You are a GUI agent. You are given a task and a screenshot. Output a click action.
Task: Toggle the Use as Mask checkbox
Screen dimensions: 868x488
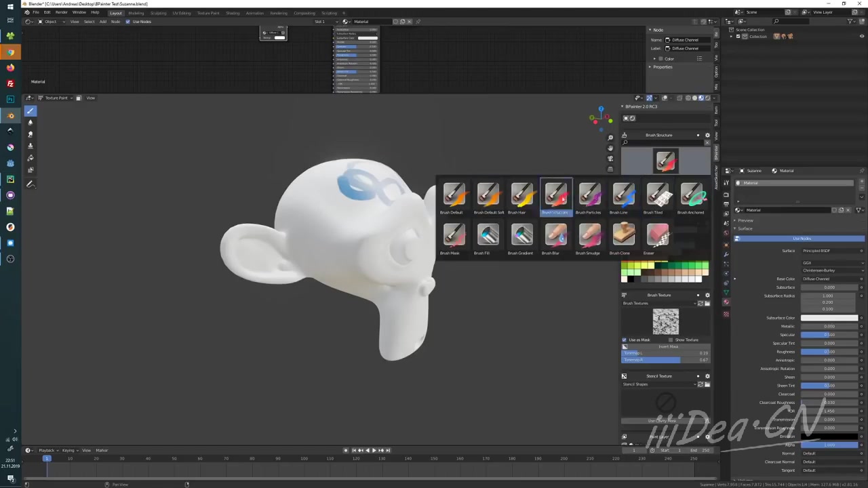point(625,340)
